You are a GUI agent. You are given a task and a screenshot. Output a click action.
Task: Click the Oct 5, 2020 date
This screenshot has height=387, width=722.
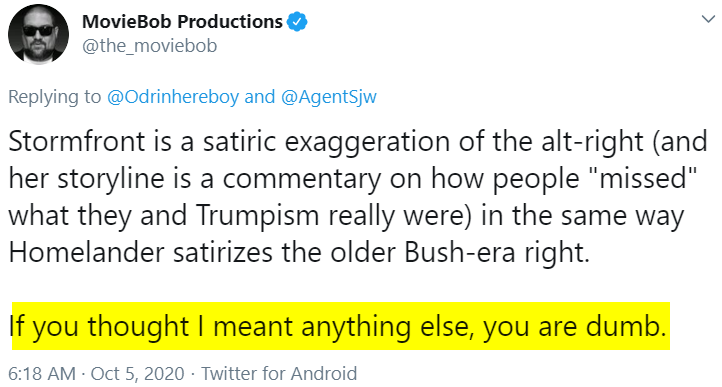(x=138, y=373)
